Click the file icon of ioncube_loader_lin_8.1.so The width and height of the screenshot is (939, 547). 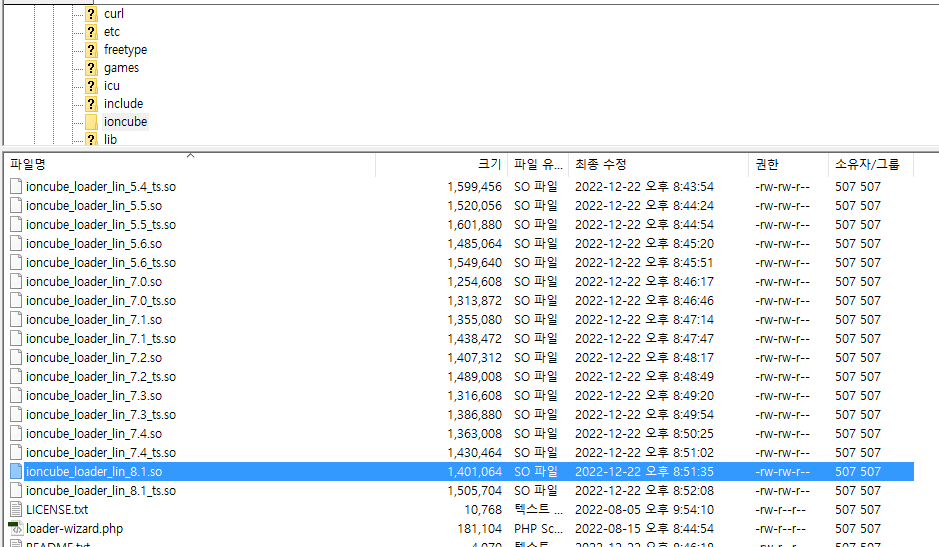(x=16, y=472)
